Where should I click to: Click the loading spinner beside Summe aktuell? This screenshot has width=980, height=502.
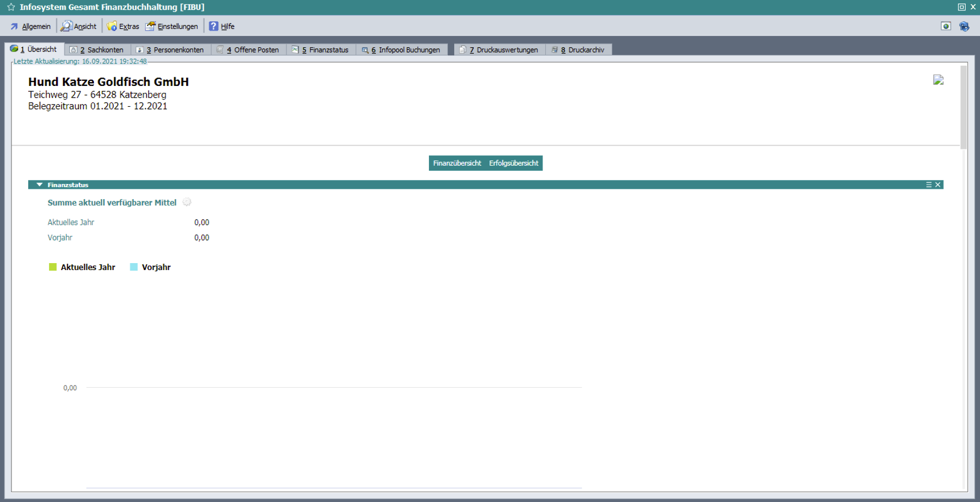[187, 203]
